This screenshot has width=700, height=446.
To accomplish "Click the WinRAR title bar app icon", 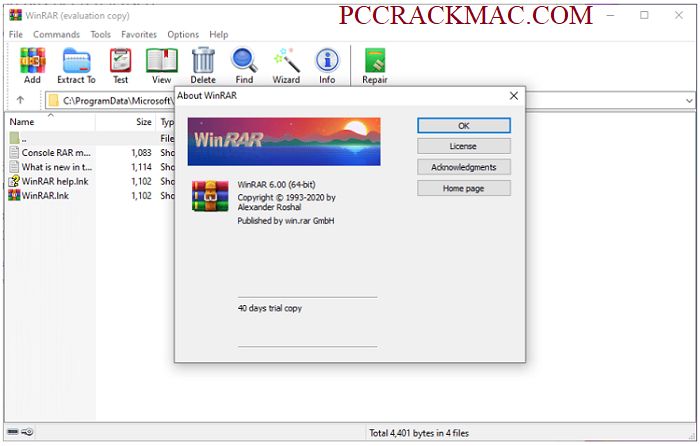I will point(15,15).
